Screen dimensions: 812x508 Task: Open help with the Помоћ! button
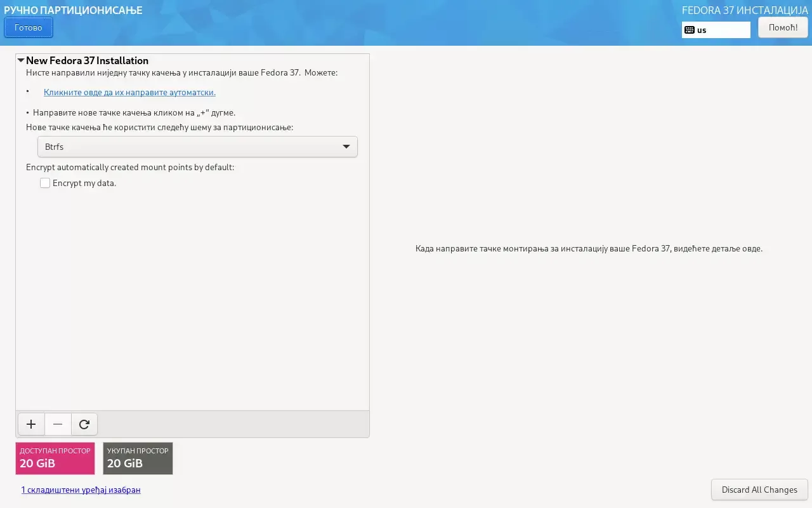click(x=783, y=27)
